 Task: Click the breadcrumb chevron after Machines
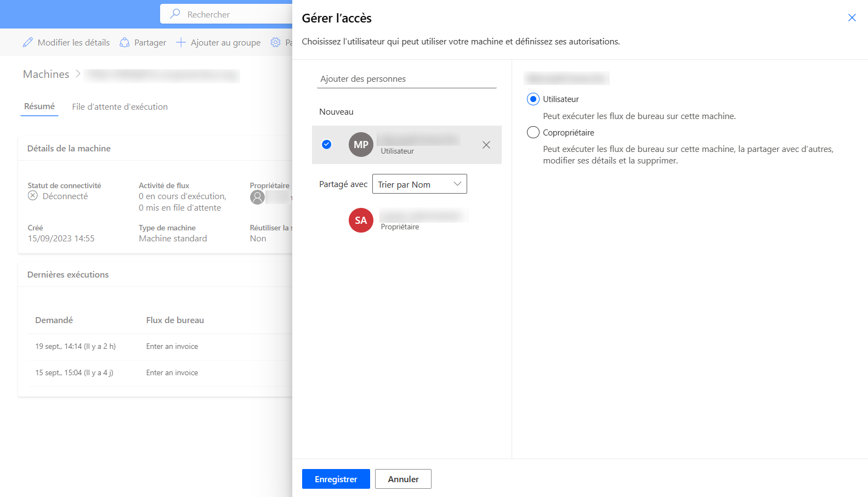(x=78, y=74)
